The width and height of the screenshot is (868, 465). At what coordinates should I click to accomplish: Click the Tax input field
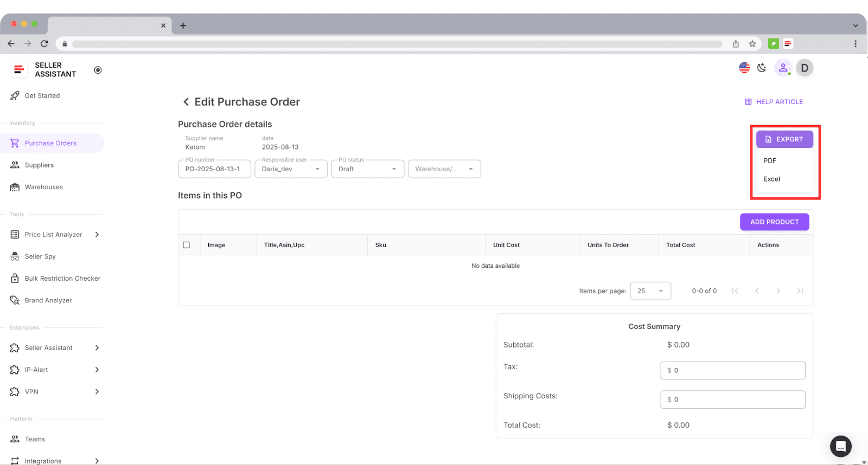pos(732,371)
